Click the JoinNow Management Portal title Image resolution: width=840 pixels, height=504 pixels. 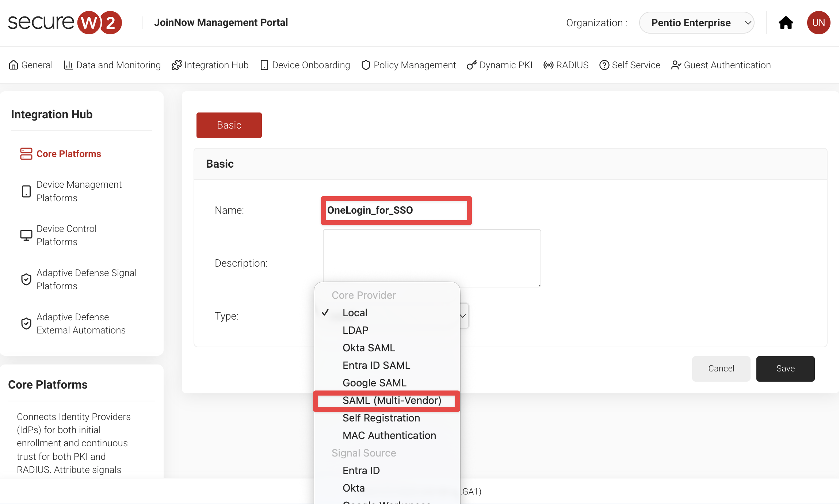coord(221,23)
